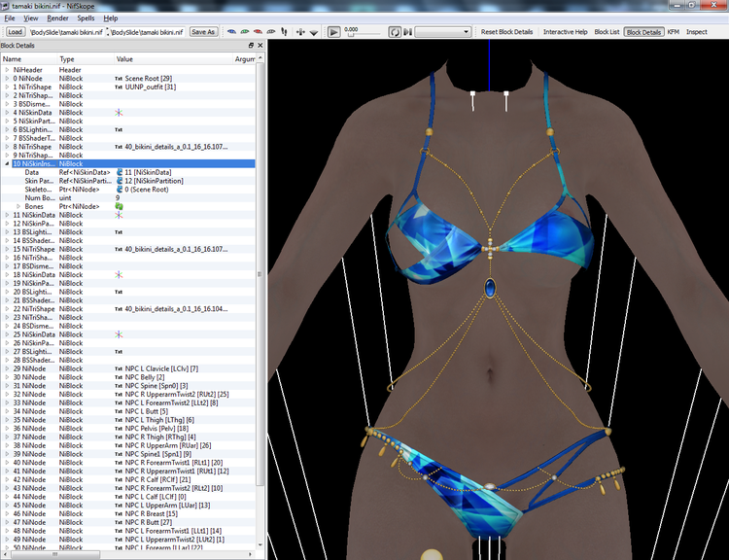Click the link icon for 0 (Scene Root)

click(x=120, y=190)
